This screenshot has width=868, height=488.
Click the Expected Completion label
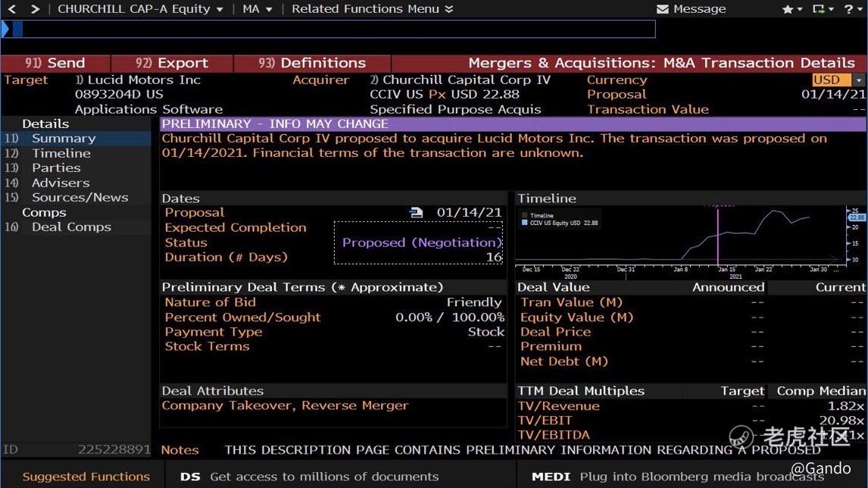[x=236, y=227]
